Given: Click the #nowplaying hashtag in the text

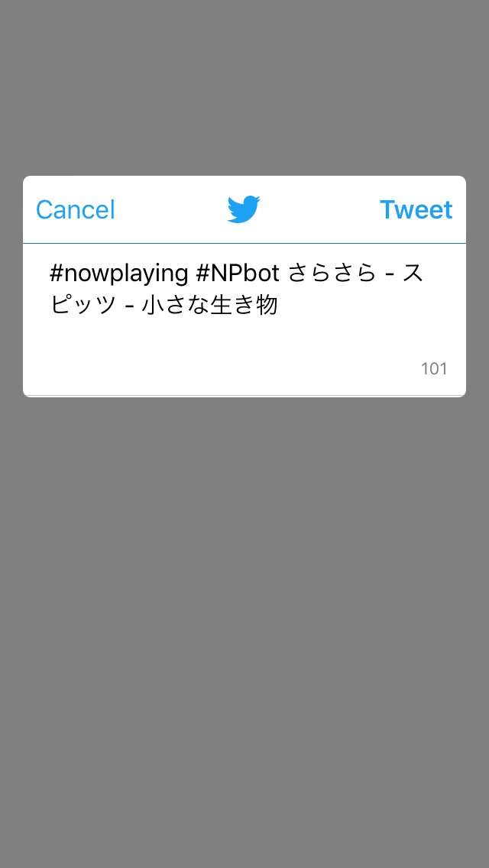Looking at the screenshot, I should [119, 274].
